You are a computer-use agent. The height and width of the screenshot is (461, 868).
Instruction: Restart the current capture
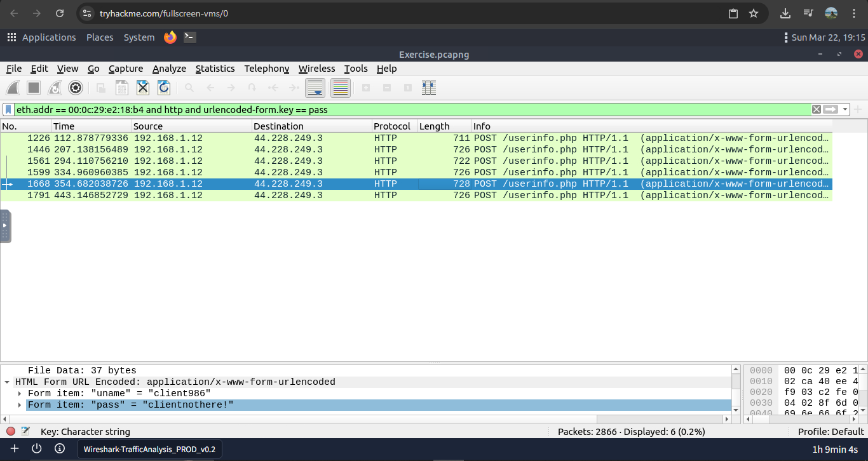[55, 88]
